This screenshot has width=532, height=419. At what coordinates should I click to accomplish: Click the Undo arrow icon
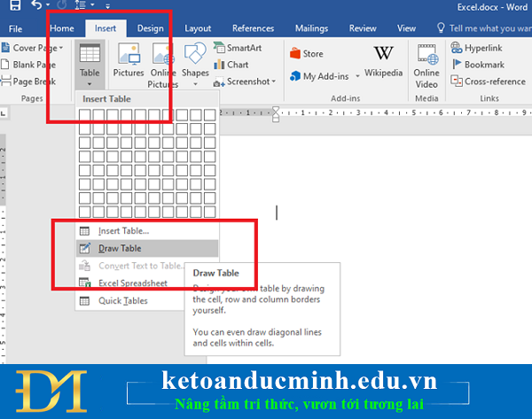(36, 4)
